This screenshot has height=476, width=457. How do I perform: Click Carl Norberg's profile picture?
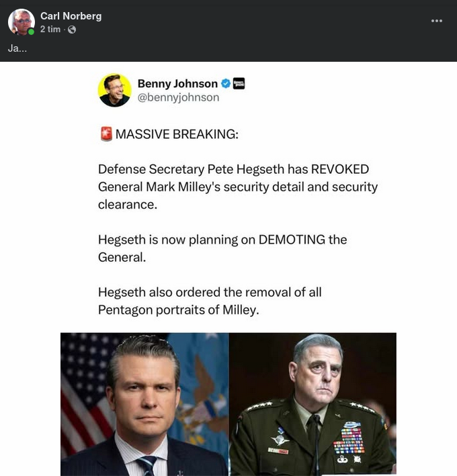click(21, 22)
